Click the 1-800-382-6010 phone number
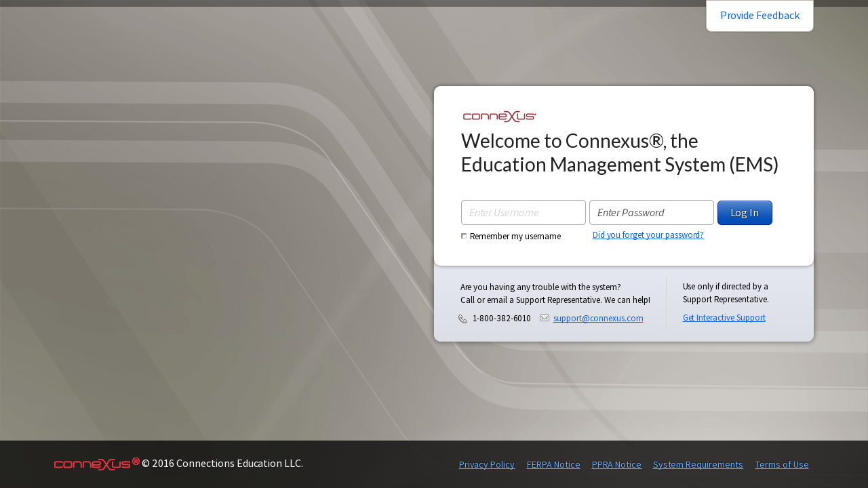868x488 pixels. 502,318
